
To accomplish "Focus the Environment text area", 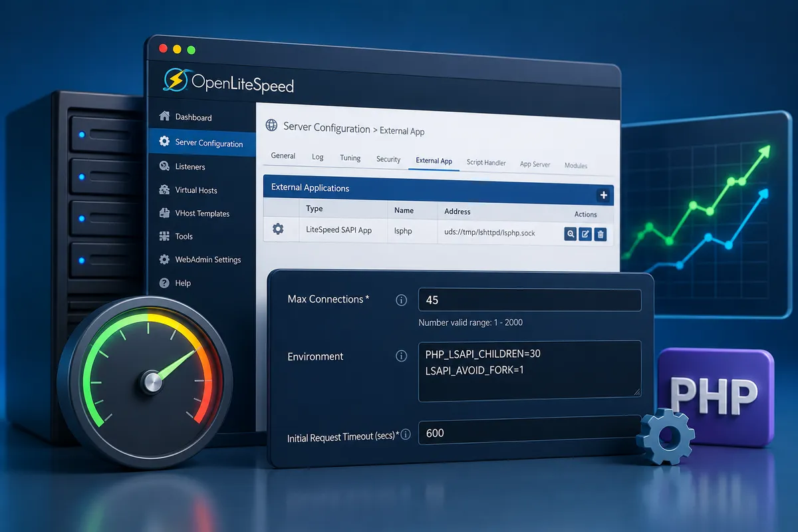I will (x=529, y=371).
